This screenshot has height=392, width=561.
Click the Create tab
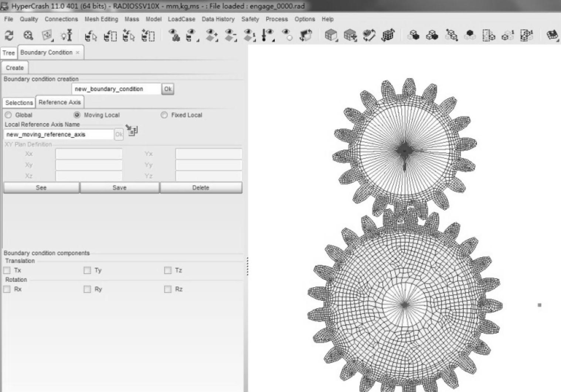click(x=15, y=68)
